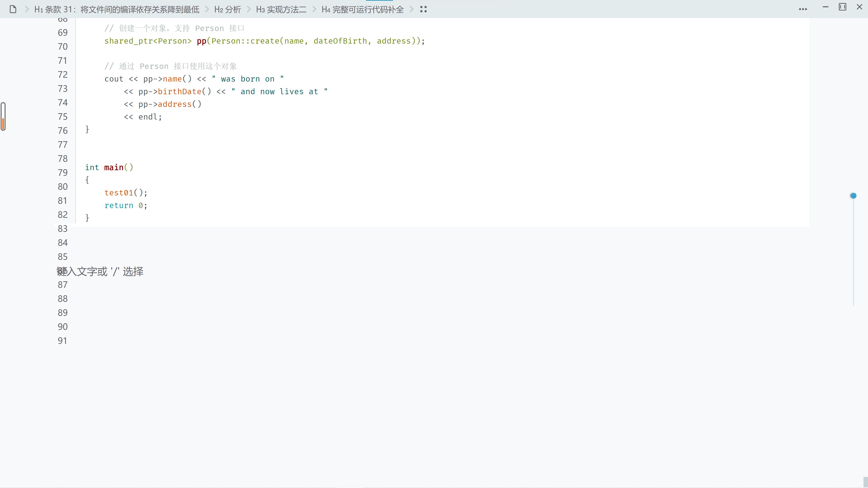Jump to H1 条款 31 breadcrumb heading
The width and height of the screenshot is (868, 488).
117,9
